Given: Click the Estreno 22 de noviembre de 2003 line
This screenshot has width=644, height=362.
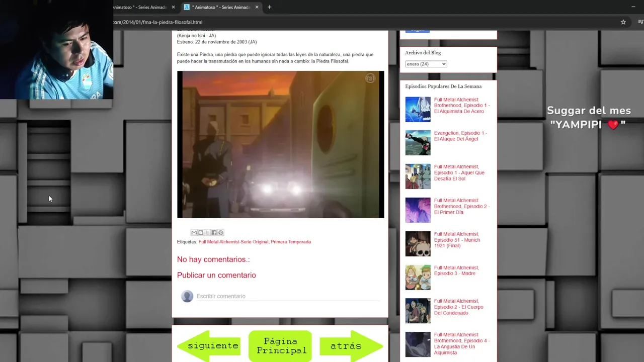Looking at the screenshot, I should (217, 42).
